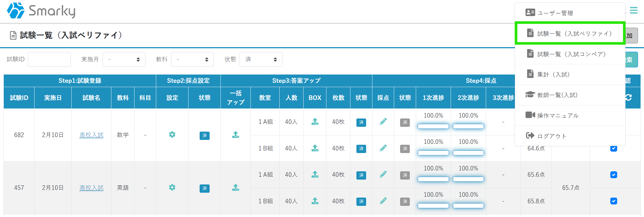This screenshot has width=644, height=217.
Task: Open grading pencil for exam 682 1B組
Action: 383,148
